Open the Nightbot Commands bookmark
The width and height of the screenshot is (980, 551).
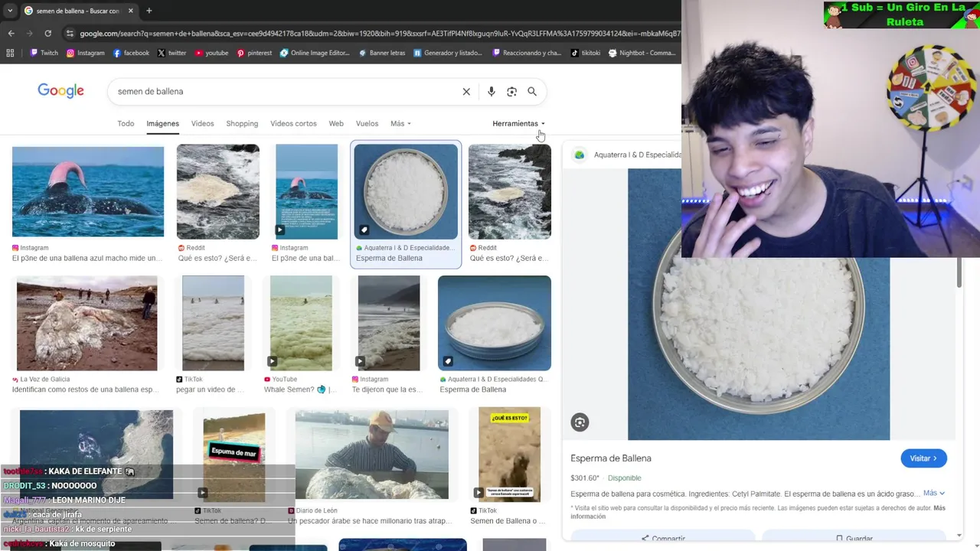tap(642, 53)
